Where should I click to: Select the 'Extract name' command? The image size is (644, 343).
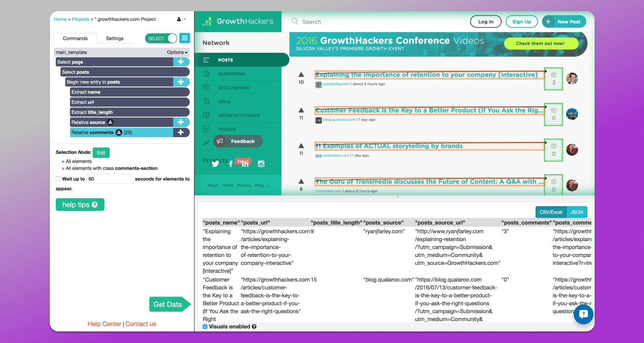(130, 92)
